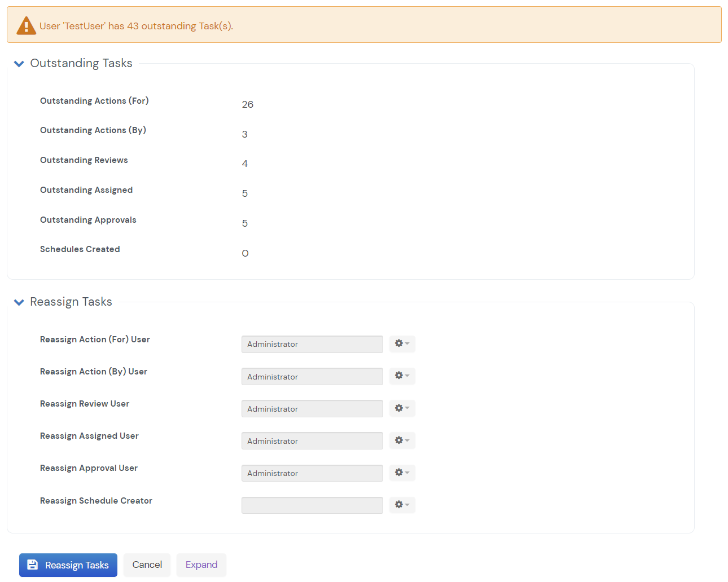Open gear menu for Reassign Assigned User
Screen dimensions: 728x582
[402, 440]
